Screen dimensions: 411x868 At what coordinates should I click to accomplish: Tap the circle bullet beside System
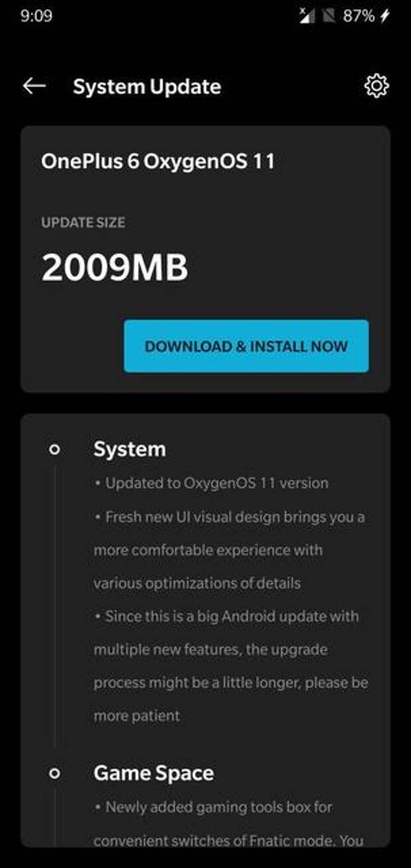pos(55,450)
